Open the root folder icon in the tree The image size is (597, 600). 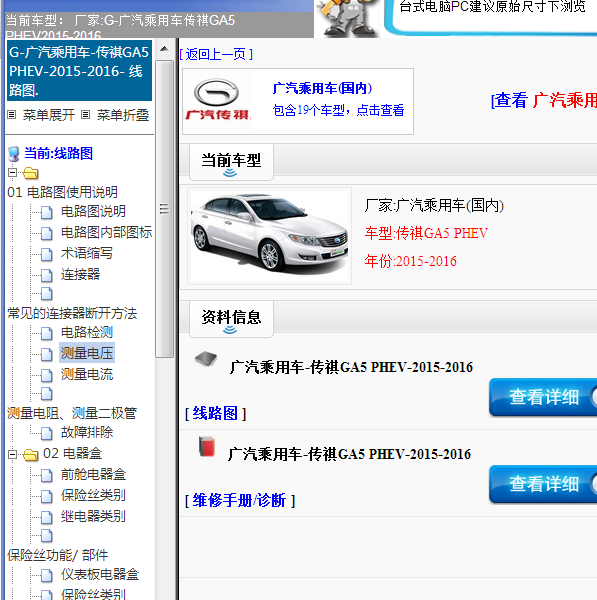click(31, 173)
